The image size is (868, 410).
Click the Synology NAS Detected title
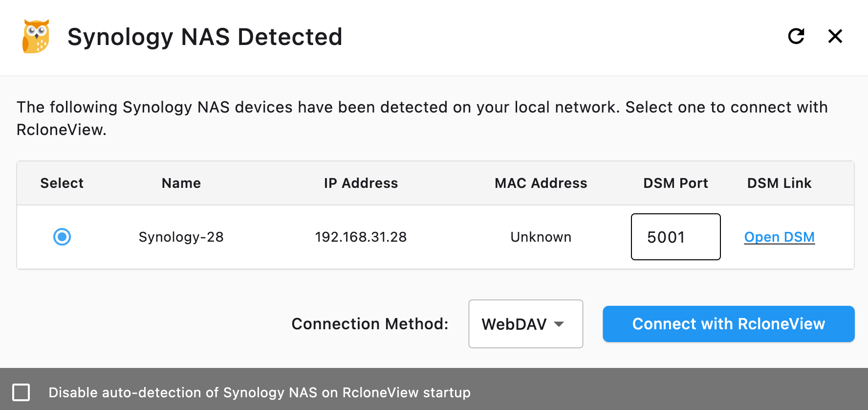coord(205,36)
